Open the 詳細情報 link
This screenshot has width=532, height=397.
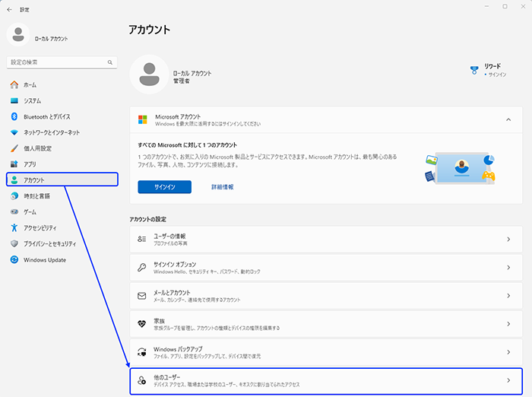tap(222, 186)
